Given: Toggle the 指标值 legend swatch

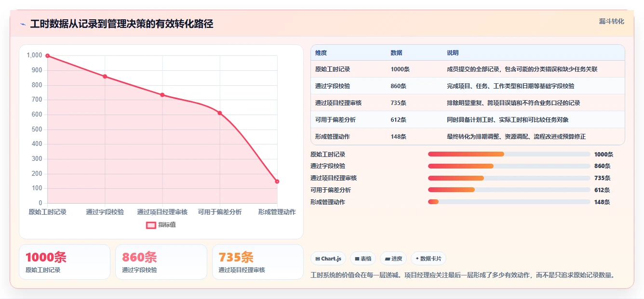Looking at the screenshot, I should click(x=151, y=225).
